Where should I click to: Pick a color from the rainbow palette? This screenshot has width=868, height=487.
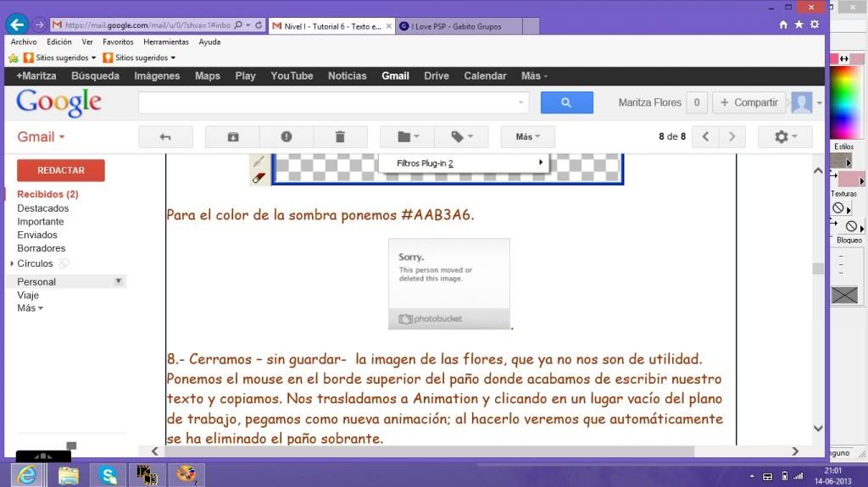click(845, 102)
